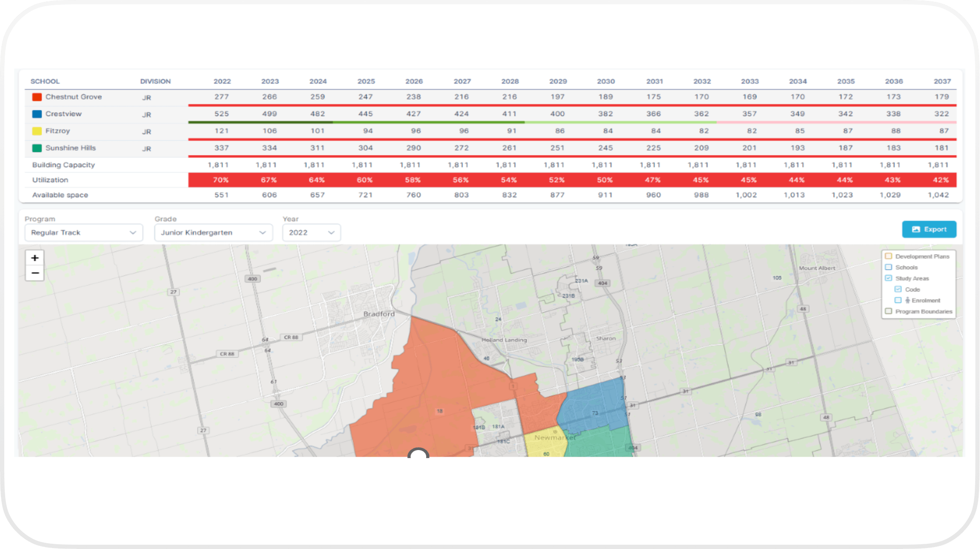980x549 pixels.
Task: Click the Available space row label
Action: pyautogui.click(x=60, y=195)
